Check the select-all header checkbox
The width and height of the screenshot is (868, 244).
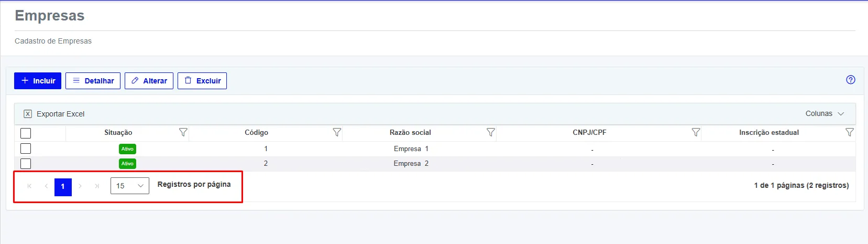point(26,133)
